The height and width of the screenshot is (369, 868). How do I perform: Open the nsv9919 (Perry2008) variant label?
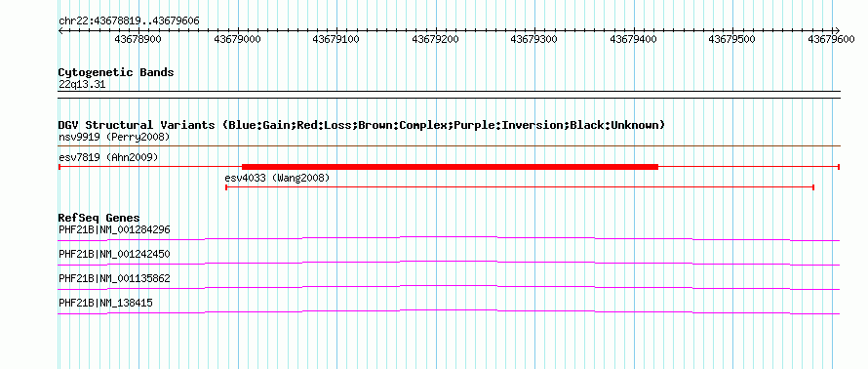(114, 137)
